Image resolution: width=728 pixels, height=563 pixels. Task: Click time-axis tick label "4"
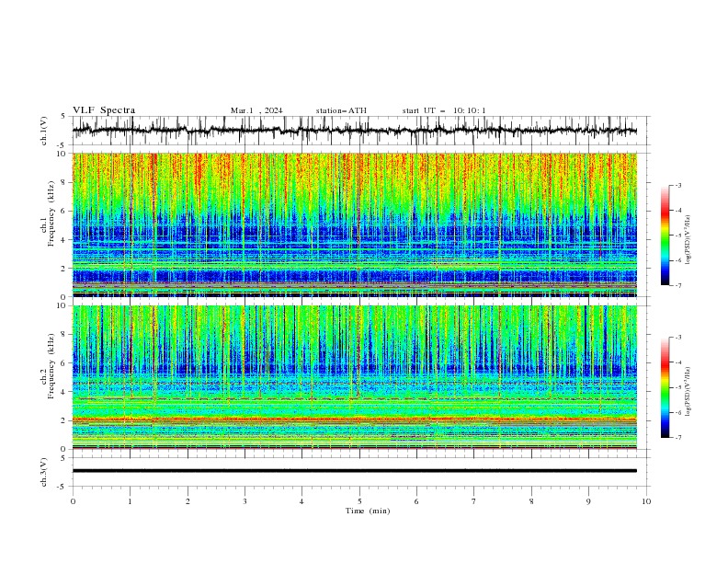(x=301, y=501)
